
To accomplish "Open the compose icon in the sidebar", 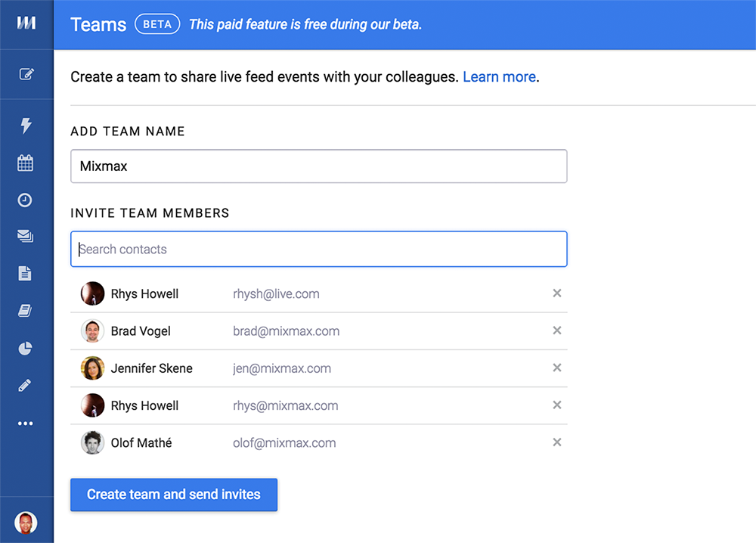I will click(26, 74).
